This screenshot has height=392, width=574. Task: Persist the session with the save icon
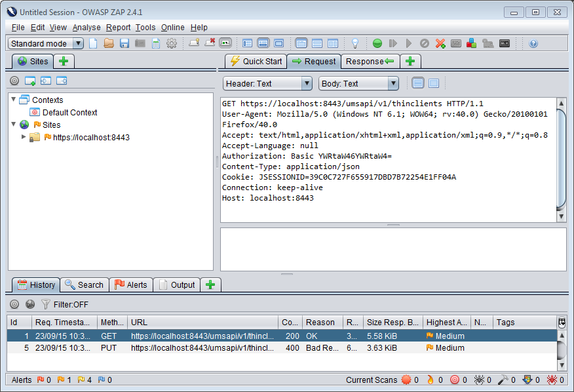[x=124, y=43]
